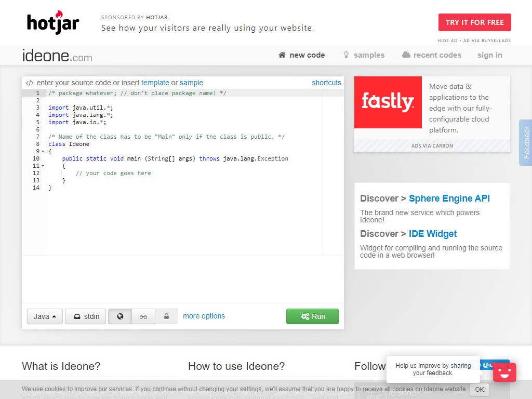Open the feedback smiley chat icon
Screen dimensions: 532x399
click(x=504, y=373)
